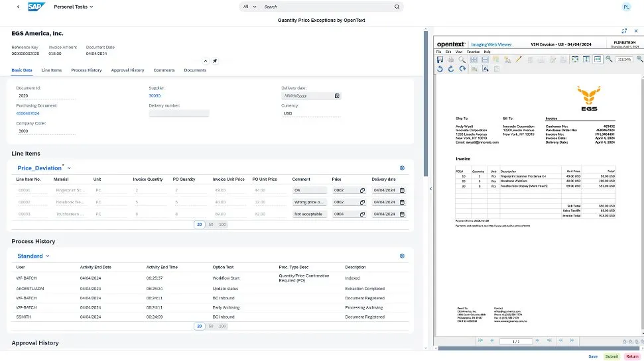644x361 pixels.
Task: Select 50 rows per page in Line Items
Action: pyautogui.click(x=211, y=225)
